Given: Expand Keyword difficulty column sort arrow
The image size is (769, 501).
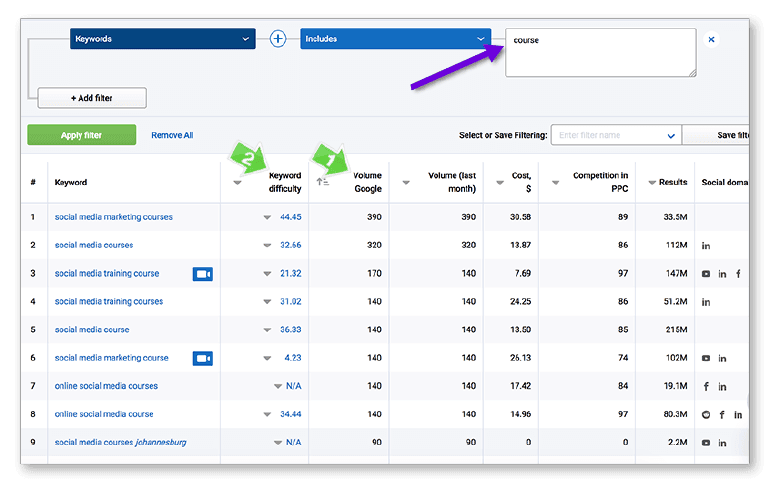Looking at the screenshot, I should click(238, 183).
